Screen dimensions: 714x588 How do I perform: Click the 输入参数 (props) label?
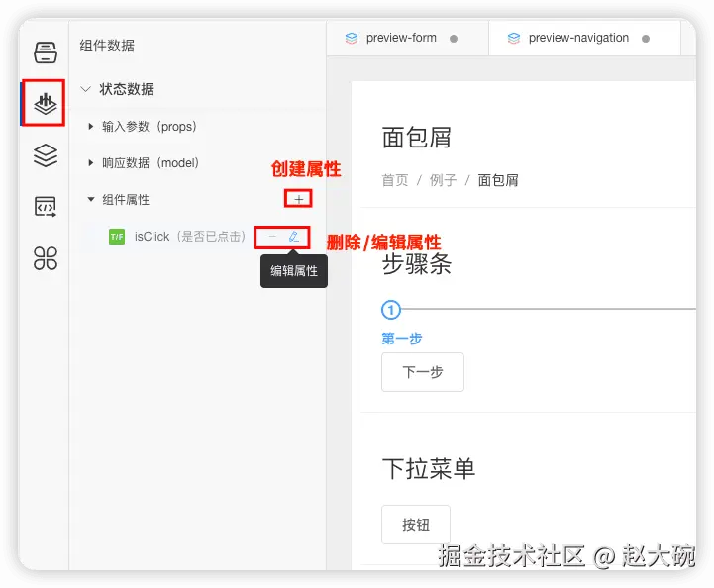[x=150, y=126]
